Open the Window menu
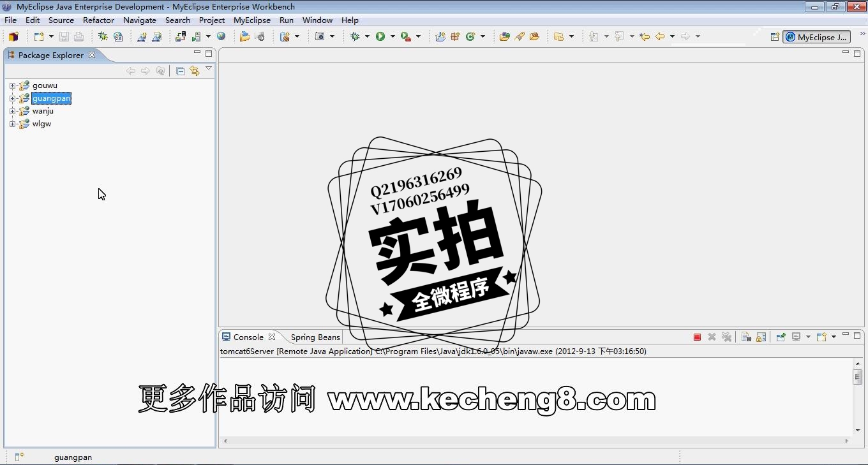This screenshot has height=465, width=868. pyautogui.click(x=317, y=20)
